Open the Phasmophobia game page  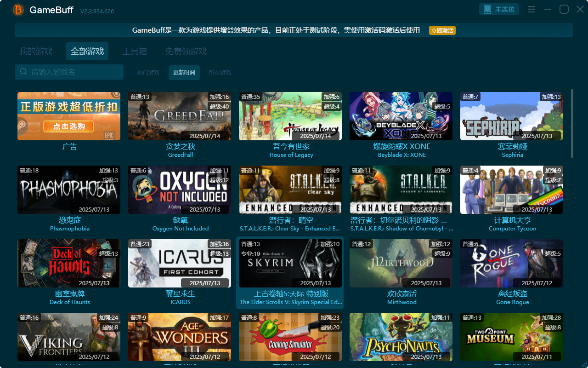(69, 190)
